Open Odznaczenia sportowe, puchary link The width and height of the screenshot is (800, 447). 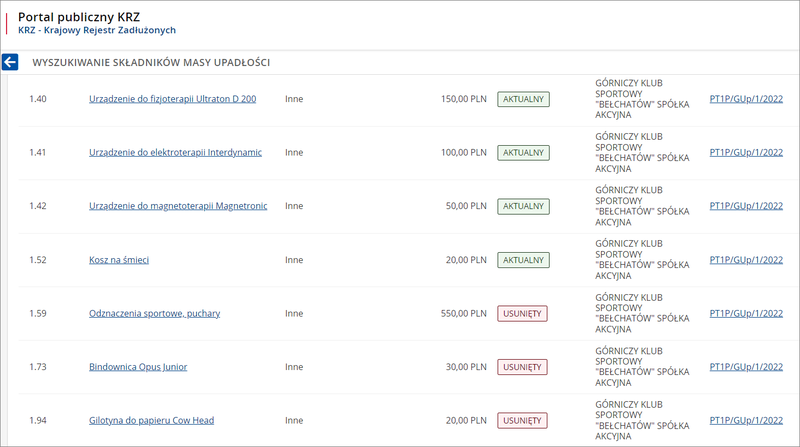pyautogui.click(x=154, y=313)
